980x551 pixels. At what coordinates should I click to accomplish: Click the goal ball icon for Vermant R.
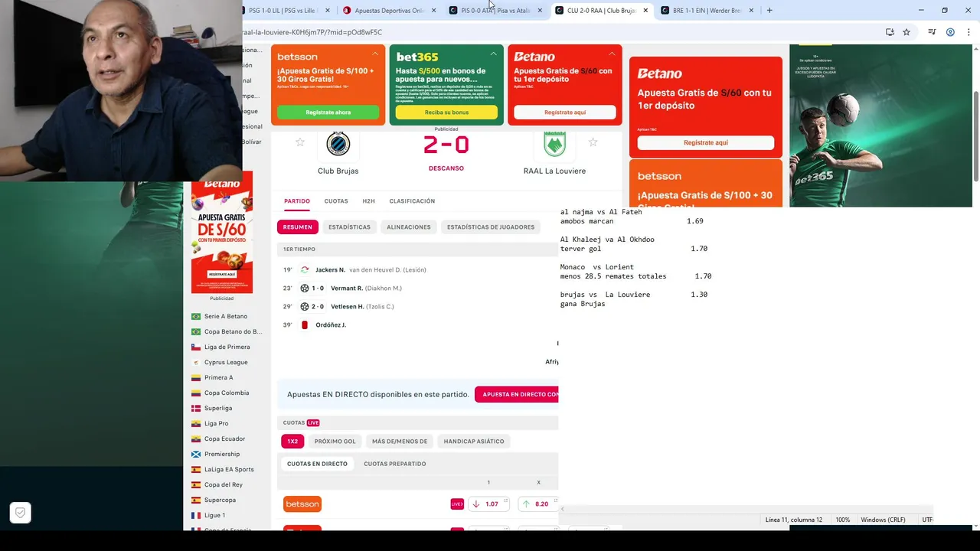click(x=305, y=289)
